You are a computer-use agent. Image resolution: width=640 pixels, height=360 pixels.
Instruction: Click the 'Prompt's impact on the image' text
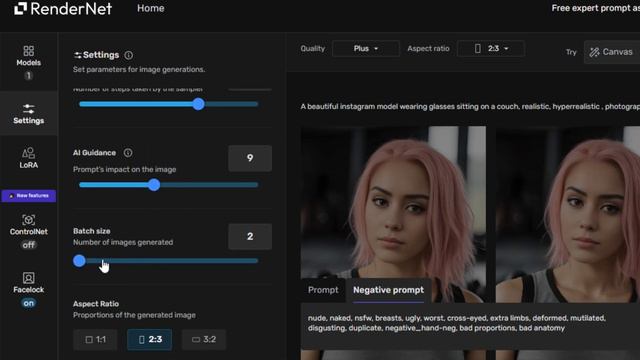(x=124, y=169)
